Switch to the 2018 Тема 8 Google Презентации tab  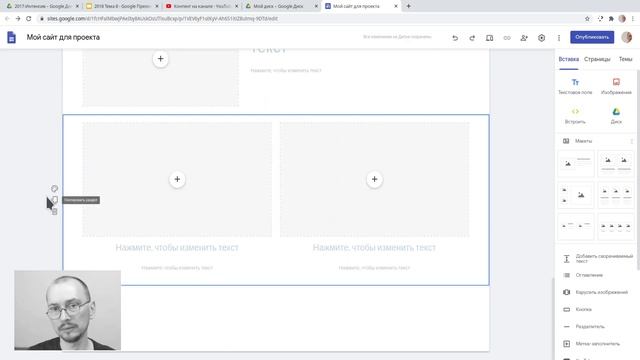click(x=122, y=6)
